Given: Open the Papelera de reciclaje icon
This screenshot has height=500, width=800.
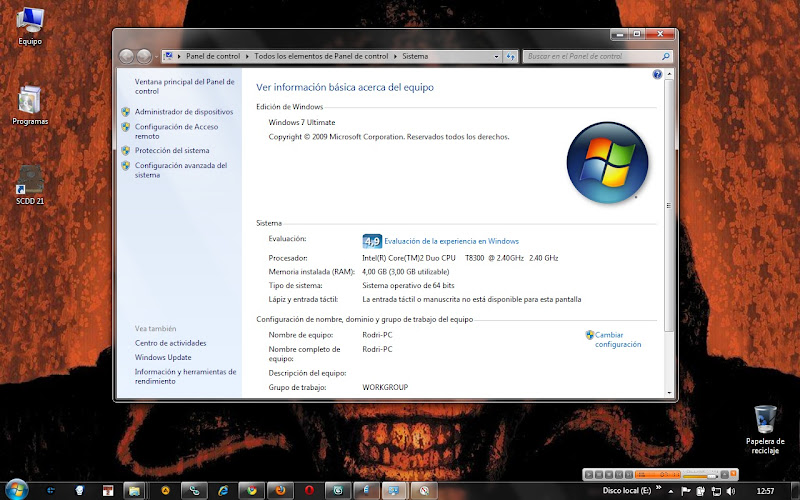Looking at the screenshot, I should [x=765, y=430].
